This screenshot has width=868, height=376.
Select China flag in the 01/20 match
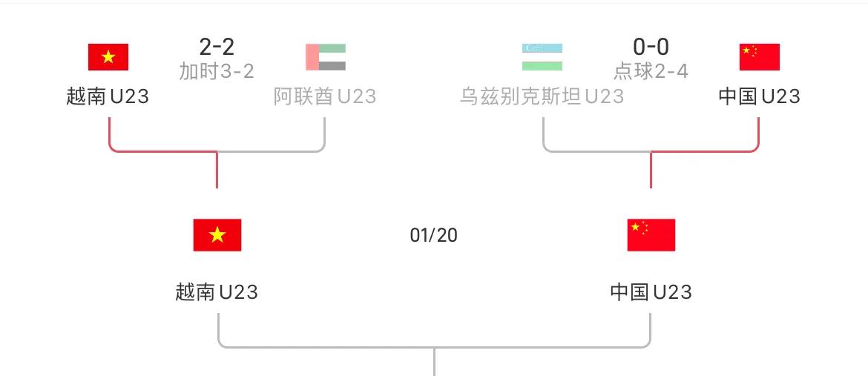pyautogui.click(x=651, y=235)
